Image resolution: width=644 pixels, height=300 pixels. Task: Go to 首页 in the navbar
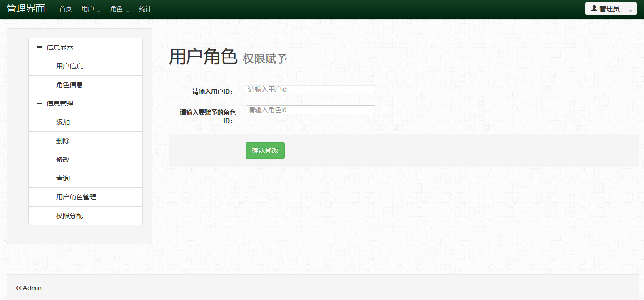66,9
